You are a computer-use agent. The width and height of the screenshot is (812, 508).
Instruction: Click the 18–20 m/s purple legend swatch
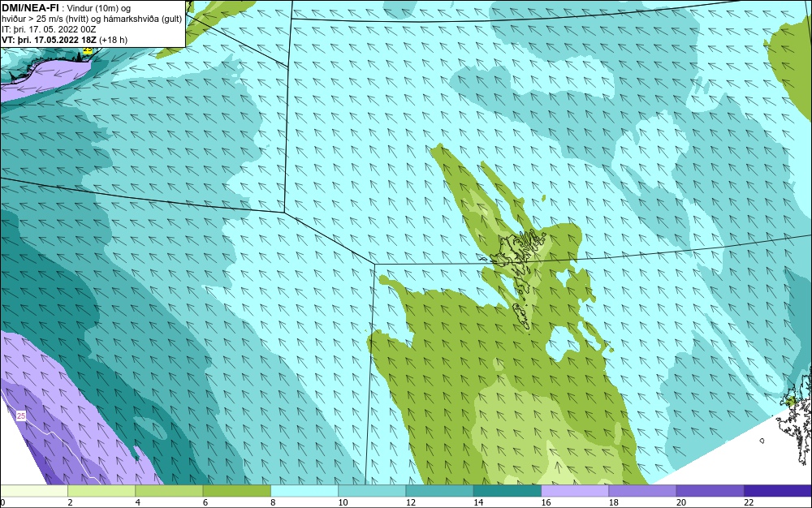[642, 491]
